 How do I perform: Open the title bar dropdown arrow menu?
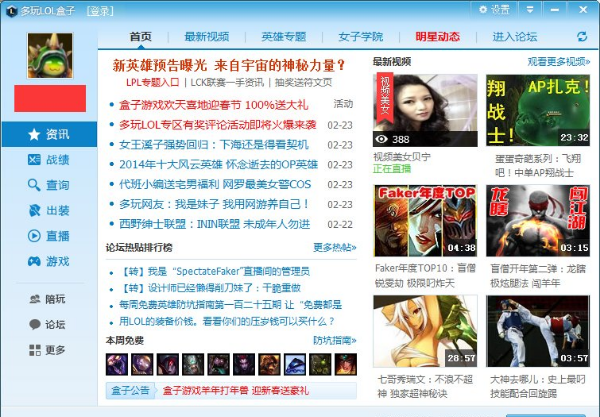pos(528,9)
